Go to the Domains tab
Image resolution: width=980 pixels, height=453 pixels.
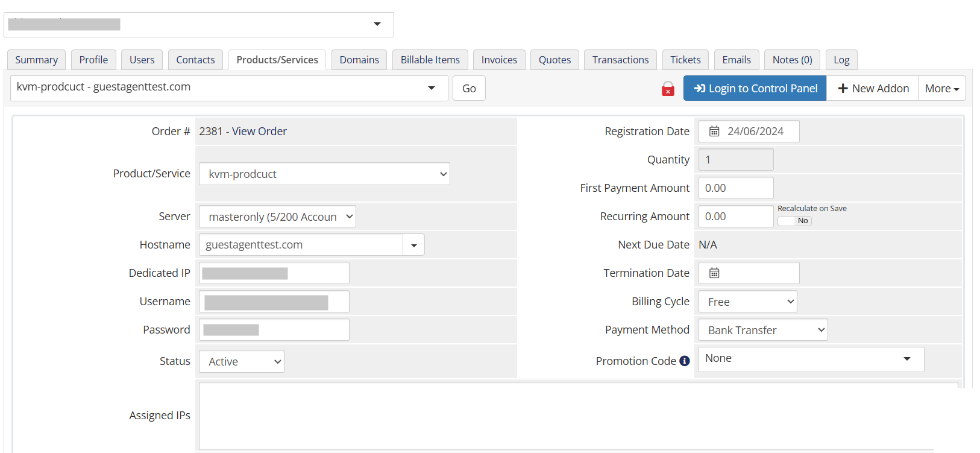click(x=359, y=60)
